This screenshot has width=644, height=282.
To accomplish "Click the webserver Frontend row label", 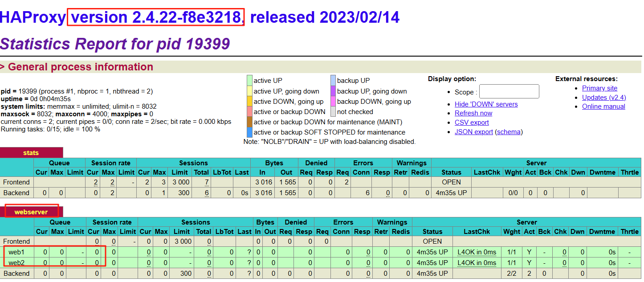I will tap(16, 241).
